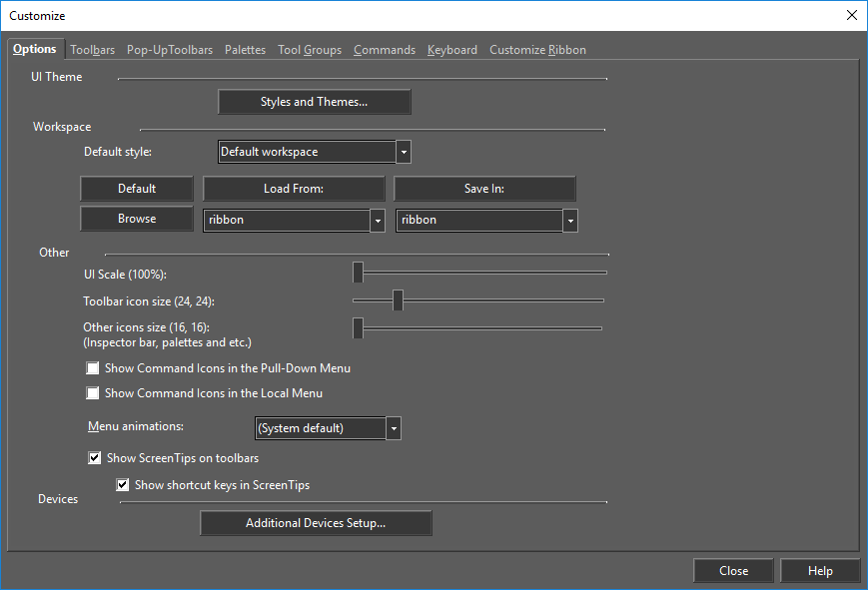Viewport: 868px width, 590px height.
Task: Click the Load From button
Action: point(294,189)
